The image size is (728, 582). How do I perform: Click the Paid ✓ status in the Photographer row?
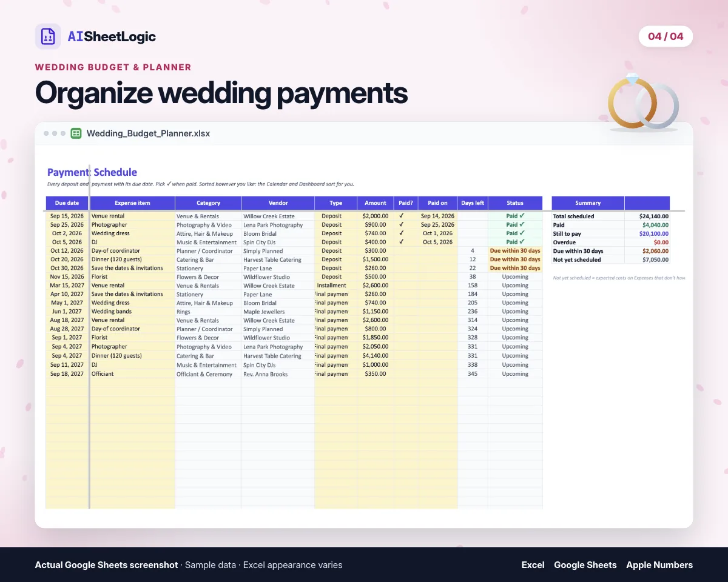(x=515, y=224)
